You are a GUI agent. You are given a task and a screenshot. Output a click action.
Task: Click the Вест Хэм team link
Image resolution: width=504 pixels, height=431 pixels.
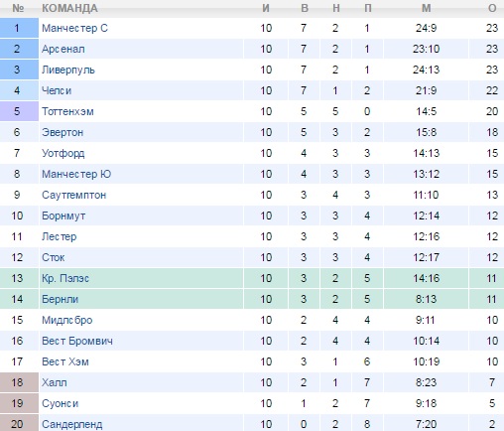65,361
